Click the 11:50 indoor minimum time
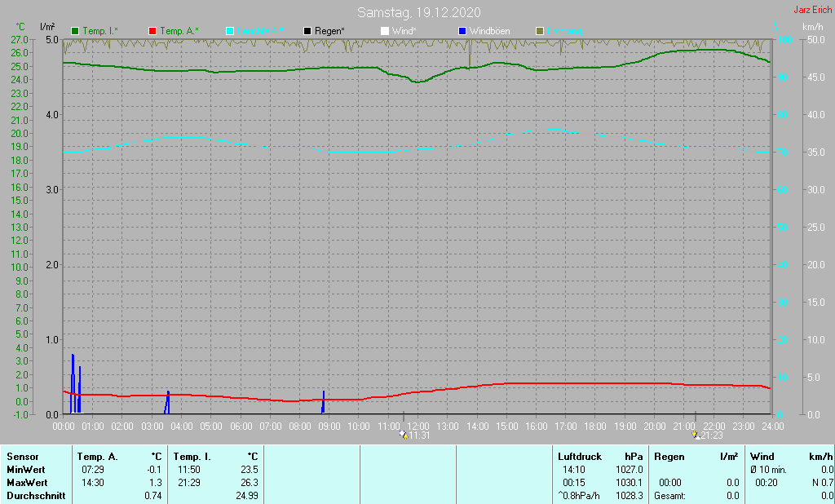The image size is (835, 504). [189, 470]
